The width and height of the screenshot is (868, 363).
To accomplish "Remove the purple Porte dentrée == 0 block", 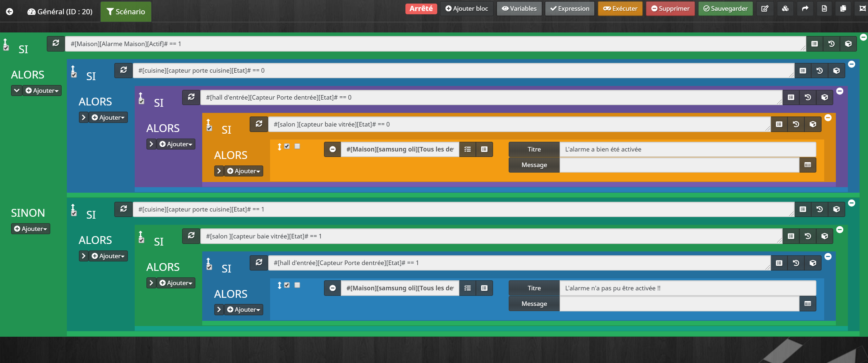I will (840, 91).
